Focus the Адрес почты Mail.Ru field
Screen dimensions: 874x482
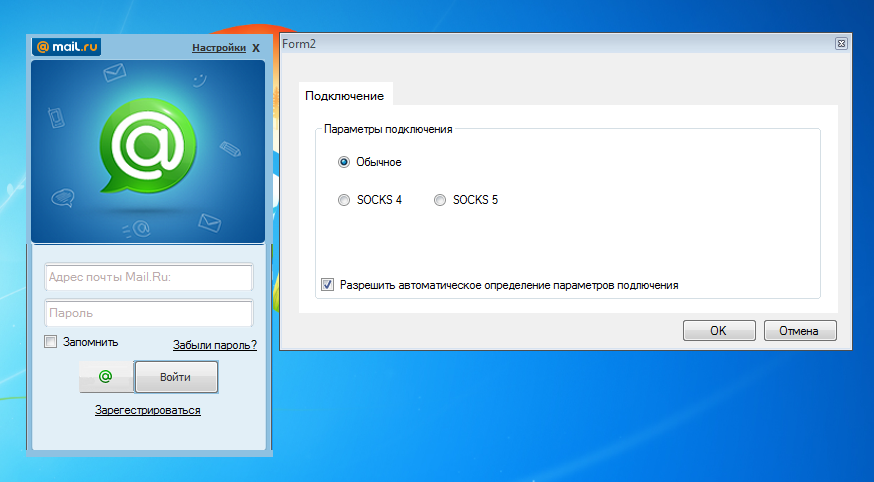(x=149, y=277)
